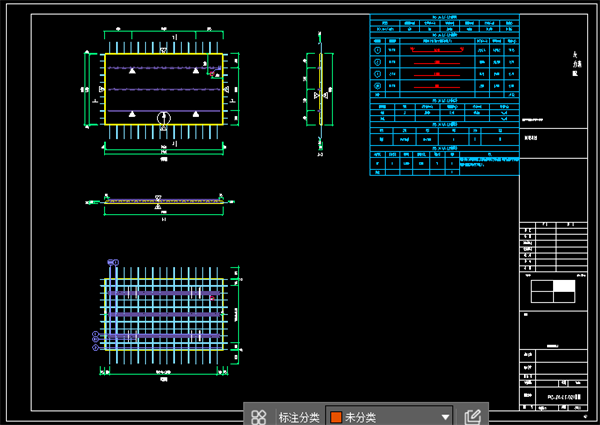Click the pencil edit icon in bottom toolbar
Viewport: 600px width, 425px height.
(473, 417)
